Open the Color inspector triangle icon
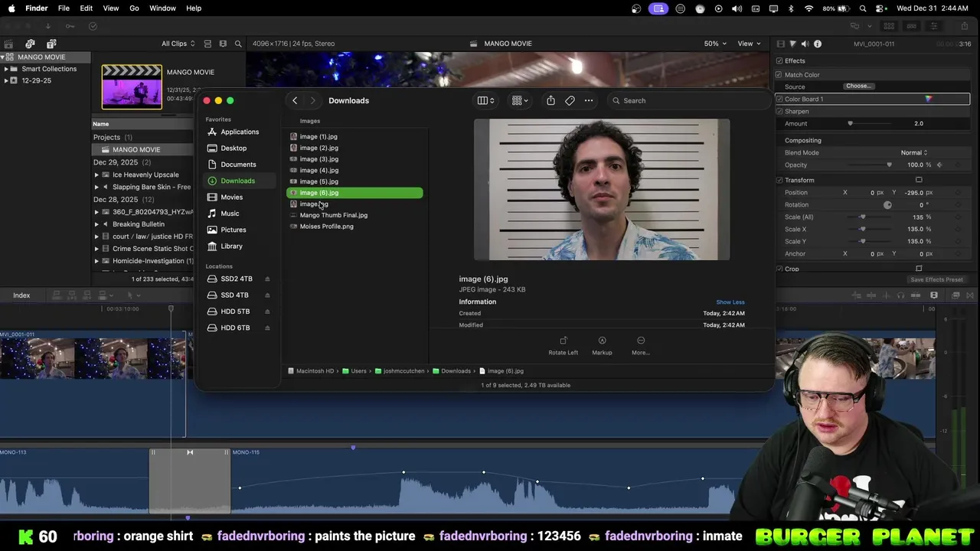The height and width of the screenshot is (551, 980). pyautogui.click(x=792, y=44)
